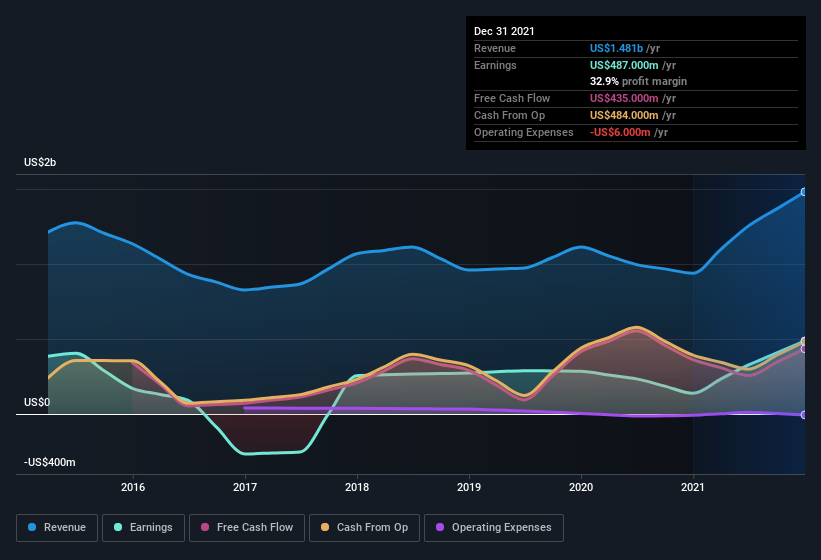Click the US$1.481b revenue value
The image size is (821, 560).
[x=616, y=48]
